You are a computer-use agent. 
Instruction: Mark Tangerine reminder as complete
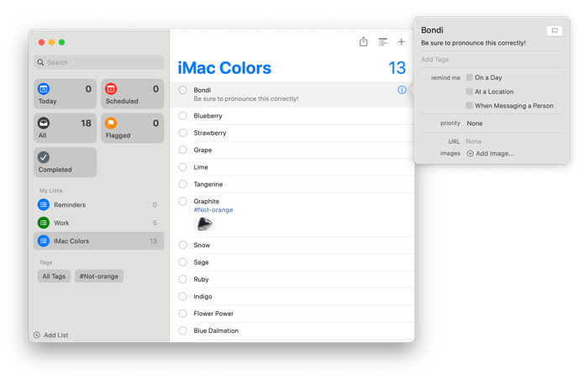pos(182,184)
